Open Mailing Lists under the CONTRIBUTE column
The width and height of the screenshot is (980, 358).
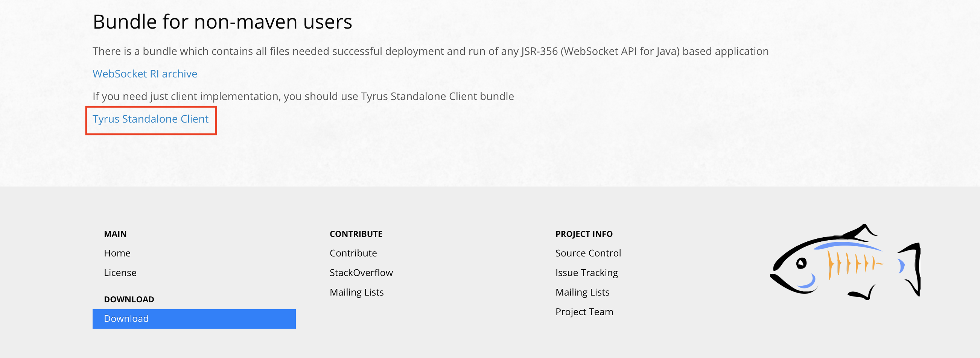coord(356,292)
